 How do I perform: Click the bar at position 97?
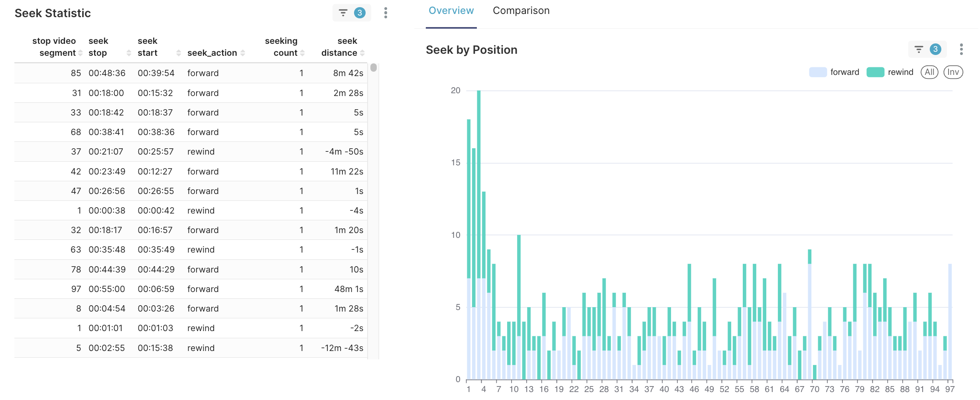click(950, 322)
